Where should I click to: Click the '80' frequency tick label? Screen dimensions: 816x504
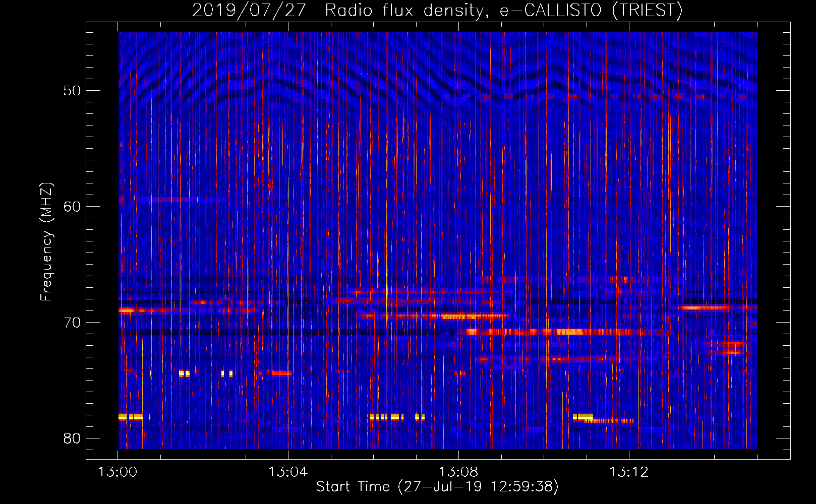click(72, 438)
